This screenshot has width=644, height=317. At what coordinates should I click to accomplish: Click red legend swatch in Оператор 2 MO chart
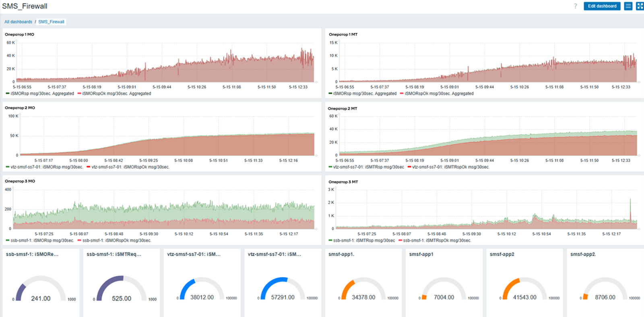89,167
